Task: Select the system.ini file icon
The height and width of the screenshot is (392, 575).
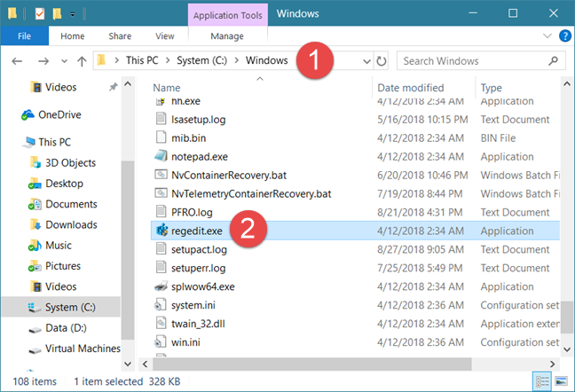Action: pyautogui.click(x=161, y=305)
